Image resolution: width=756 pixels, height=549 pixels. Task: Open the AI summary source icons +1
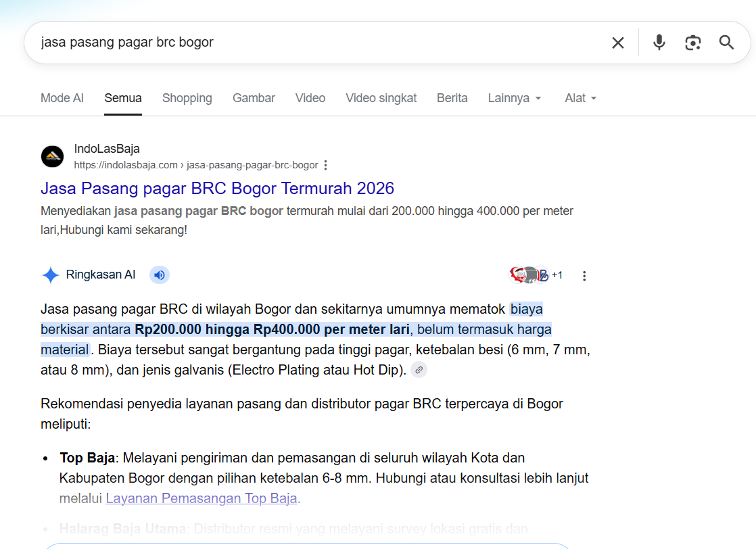[x=536, y=275]
